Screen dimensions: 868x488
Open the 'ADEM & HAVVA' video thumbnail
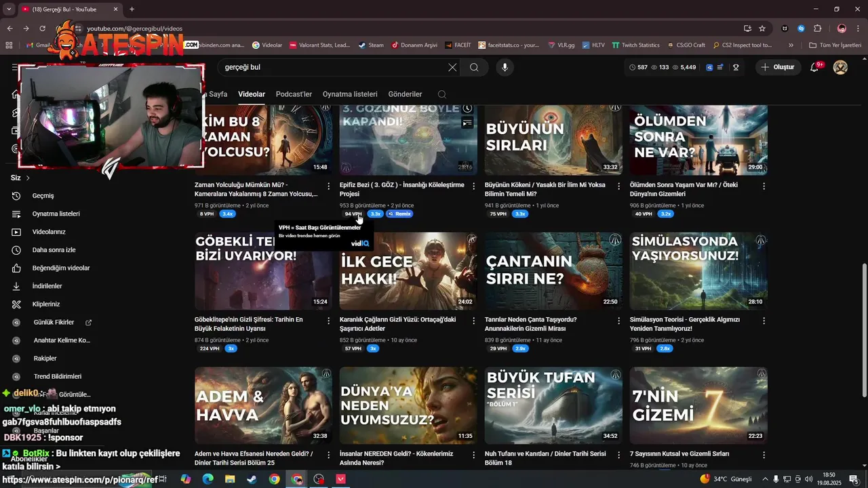[263, 405]
